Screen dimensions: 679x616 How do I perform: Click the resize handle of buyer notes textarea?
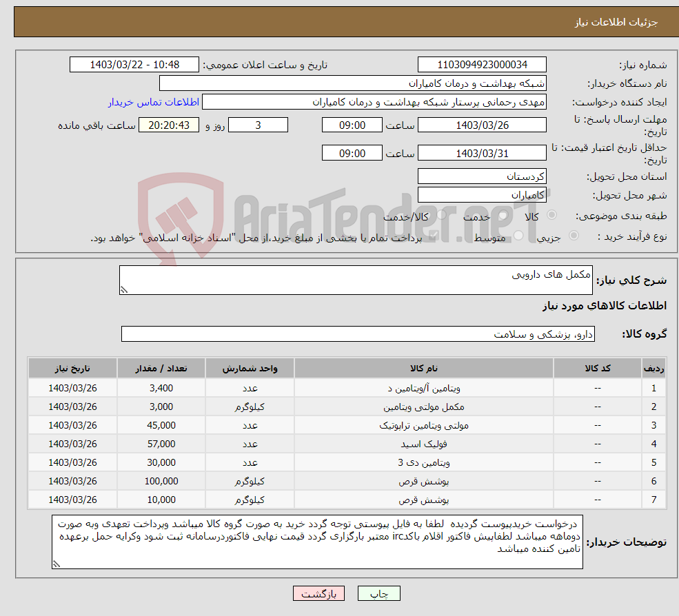[57, 564]
